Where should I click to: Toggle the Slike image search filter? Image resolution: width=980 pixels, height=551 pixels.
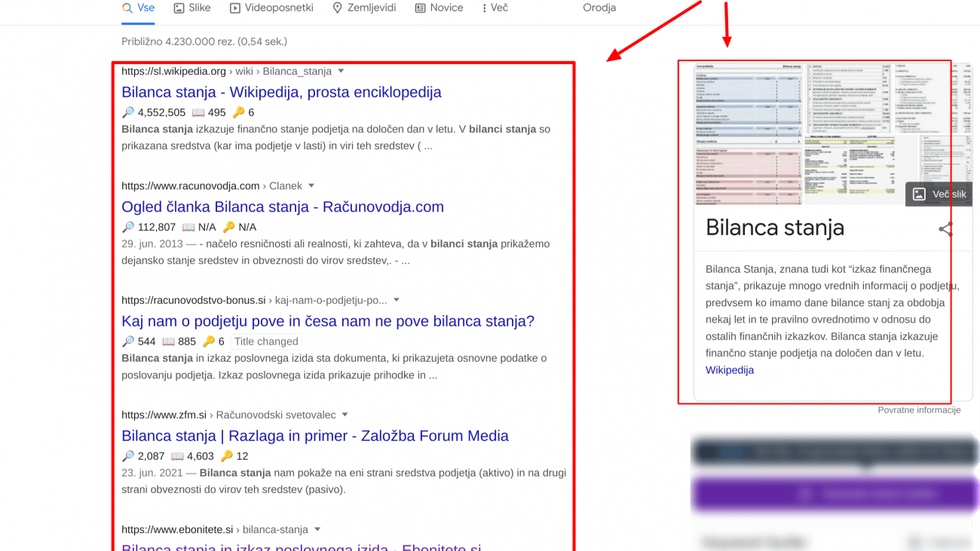[191, 8]
